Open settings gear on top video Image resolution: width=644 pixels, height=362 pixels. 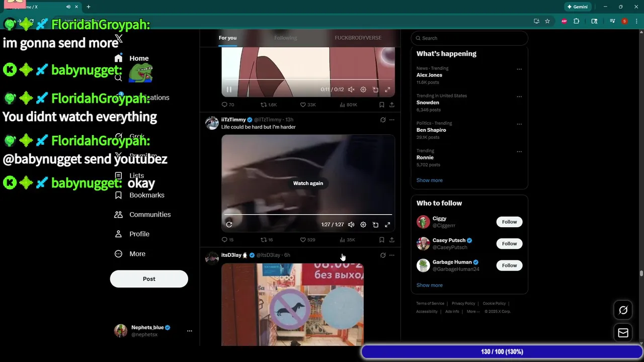[363, 89]
